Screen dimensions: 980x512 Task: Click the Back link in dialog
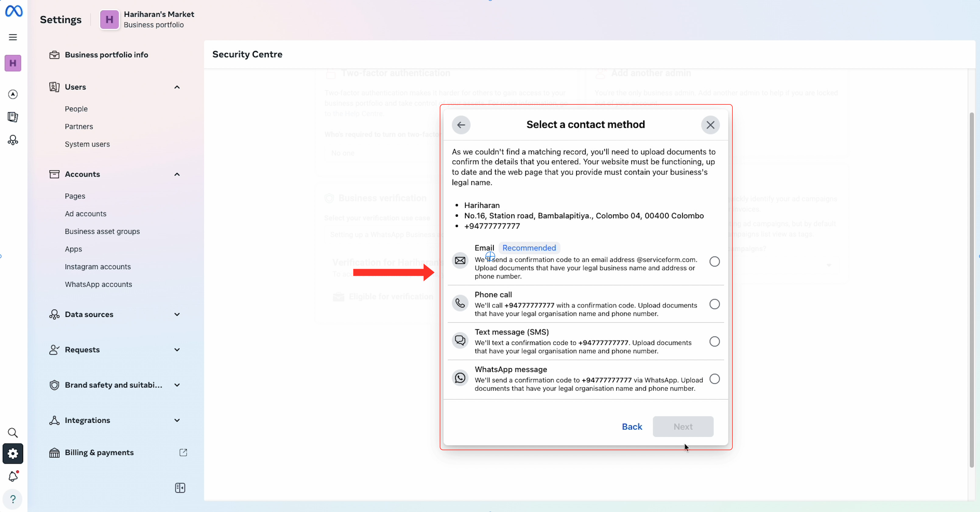tap(632, 426)
